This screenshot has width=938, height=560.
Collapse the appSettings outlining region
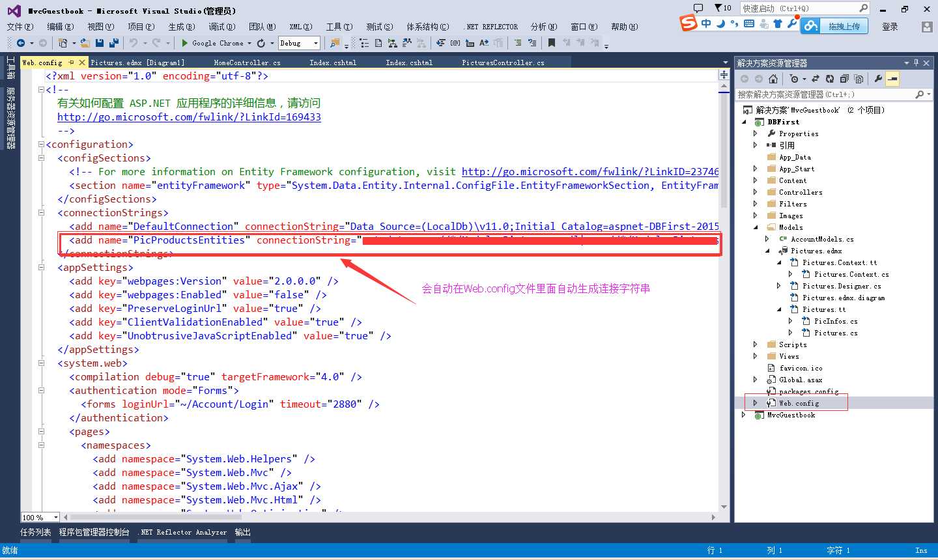[41, 267]
